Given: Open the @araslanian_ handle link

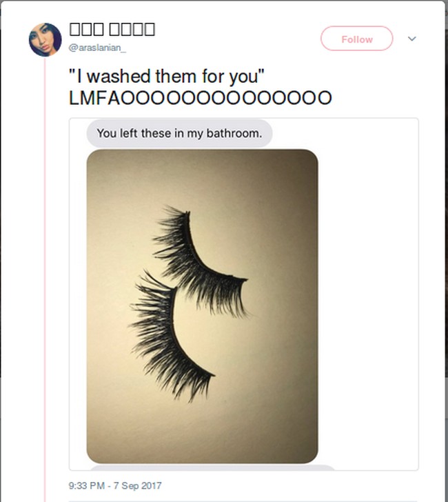Looking at the screenshot, I should [97, 48].
